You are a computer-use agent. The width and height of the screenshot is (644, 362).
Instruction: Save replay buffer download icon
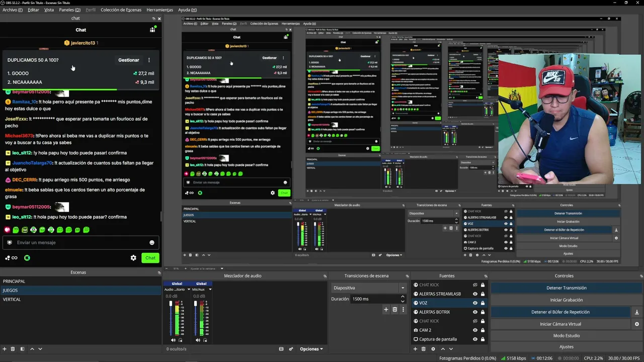[636, 312]
